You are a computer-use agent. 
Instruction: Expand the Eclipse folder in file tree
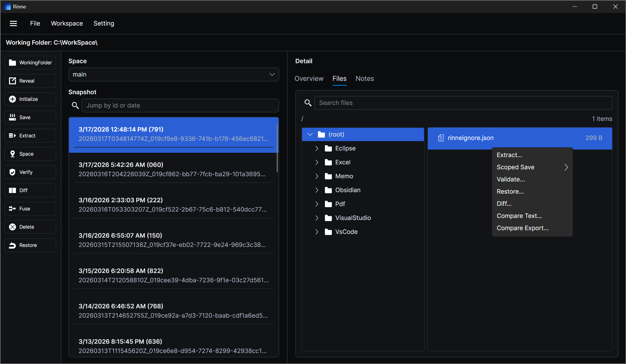(x=316, y=148)
